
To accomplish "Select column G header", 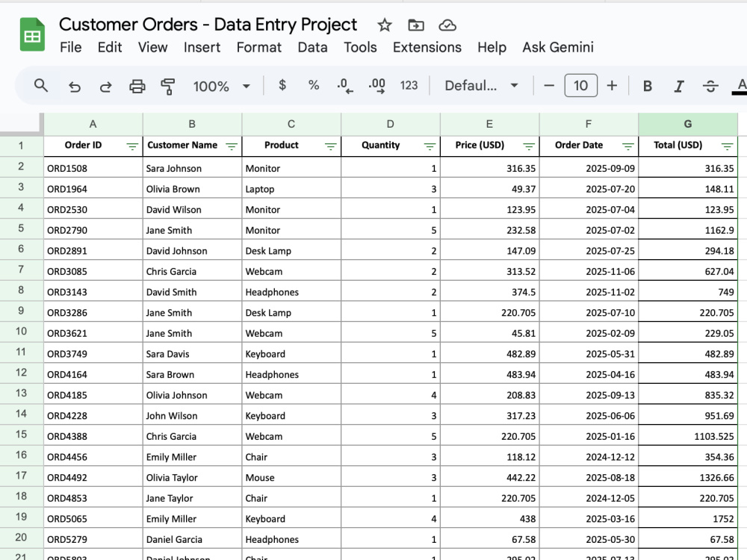I will [x=688, y=124].
